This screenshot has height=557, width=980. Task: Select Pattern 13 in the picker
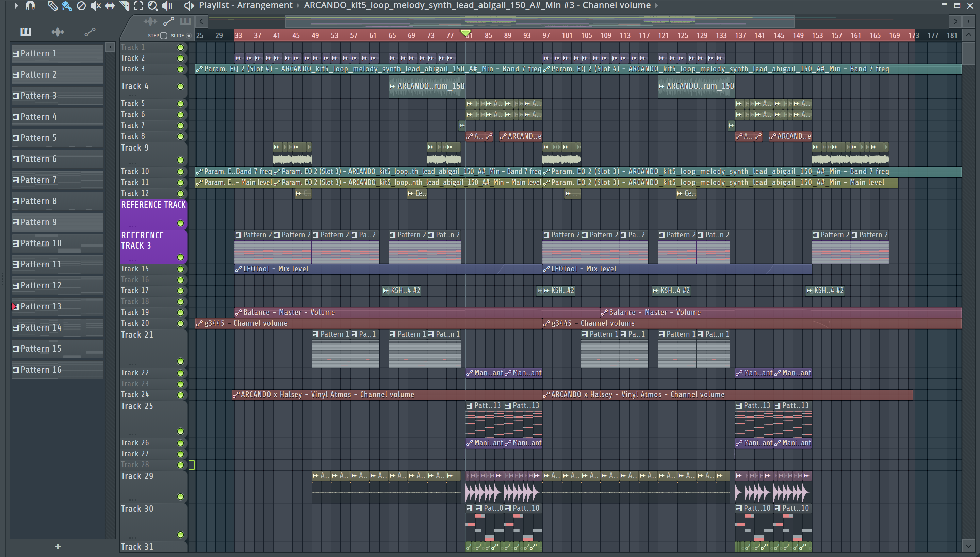point(58,307)
